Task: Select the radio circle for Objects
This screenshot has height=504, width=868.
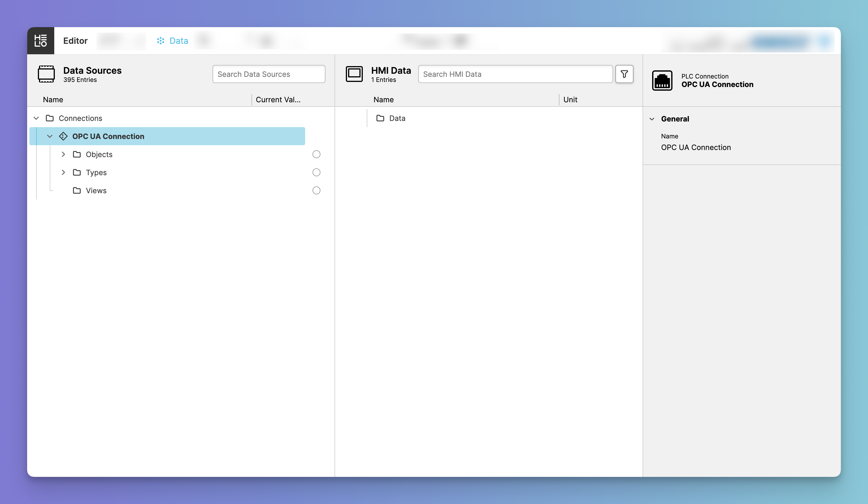Action: point(316,154)
